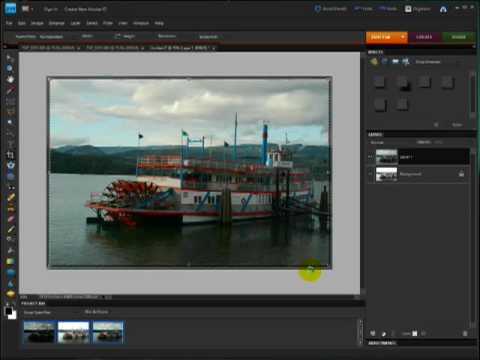Click the Undo button in top bar
The height and width of the screenshot is (360, 480).
tap(363, 9)
